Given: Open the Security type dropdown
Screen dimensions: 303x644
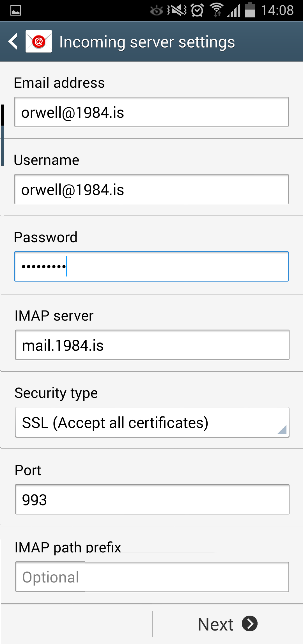Looking at the screenshot, I should tap(151, 422).
